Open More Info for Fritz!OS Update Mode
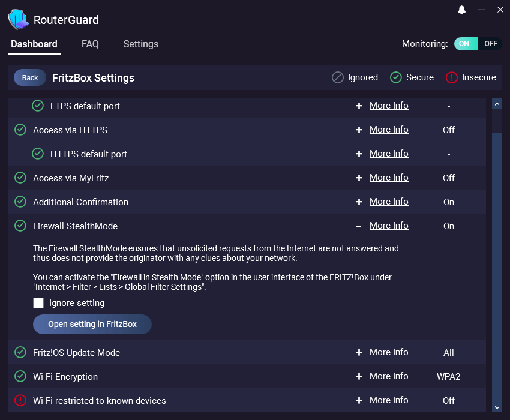Screen dimensions: 510x420 point(389,352)
